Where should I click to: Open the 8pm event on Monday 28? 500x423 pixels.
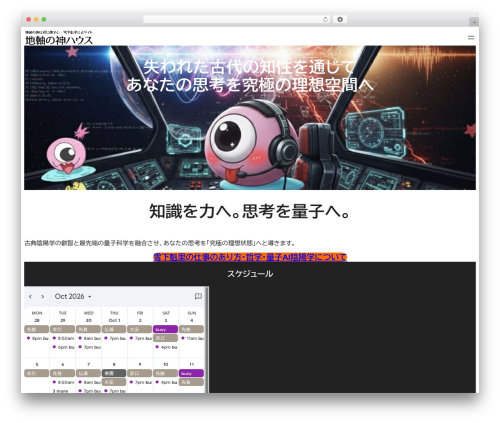[x=37, y=338]
